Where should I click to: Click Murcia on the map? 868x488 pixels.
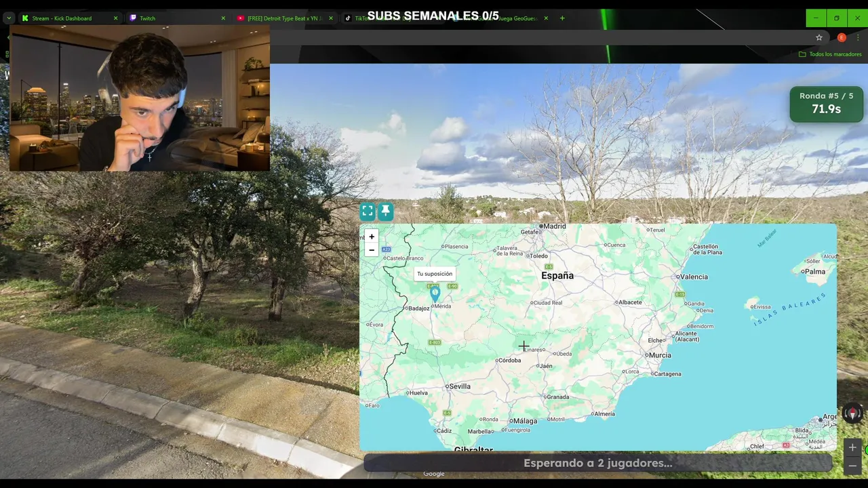click(x=659, y=355)
